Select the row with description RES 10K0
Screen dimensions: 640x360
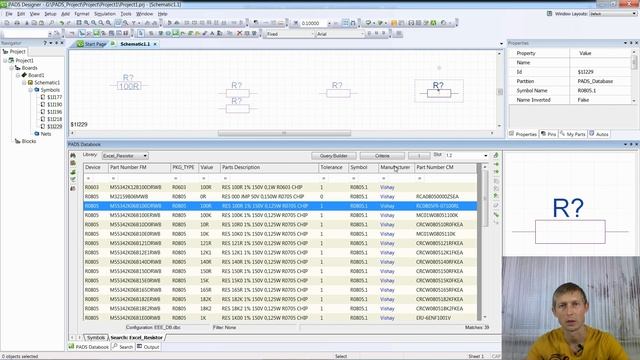(280, 234)
